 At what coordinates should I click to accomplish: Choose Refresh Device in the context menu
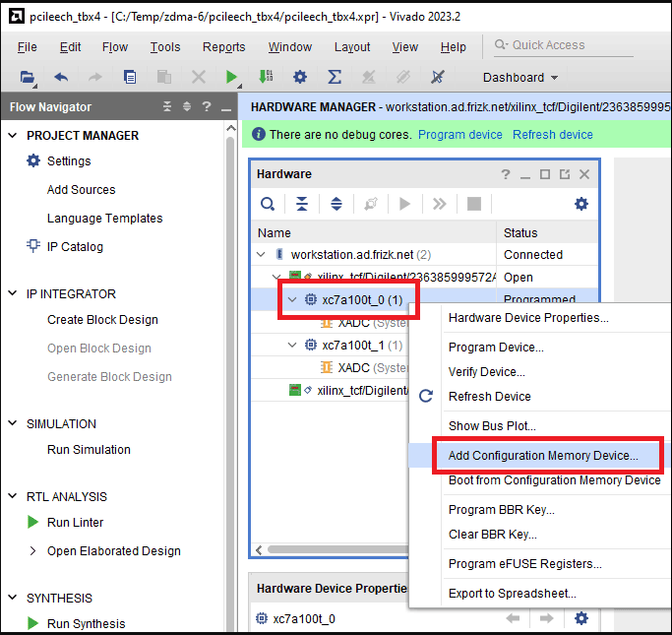[x=489, y=396]
